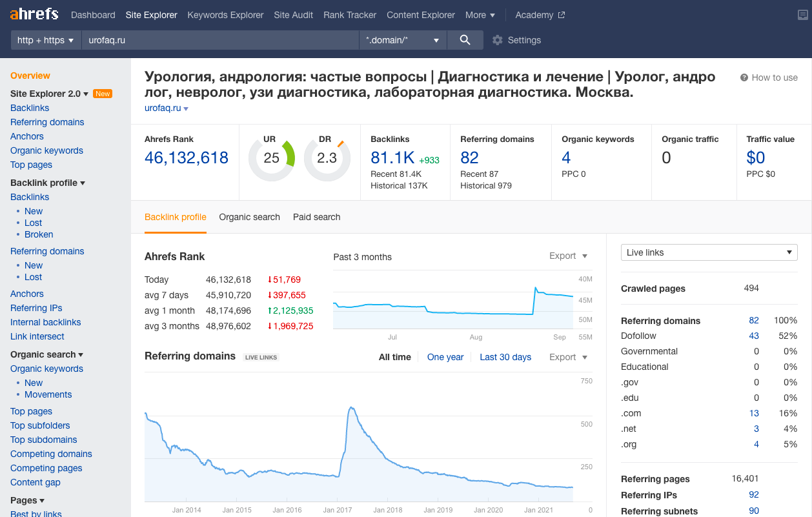Screen dimensions: 812x517
Task: Open Site Audit
Action: click(294, 15)
